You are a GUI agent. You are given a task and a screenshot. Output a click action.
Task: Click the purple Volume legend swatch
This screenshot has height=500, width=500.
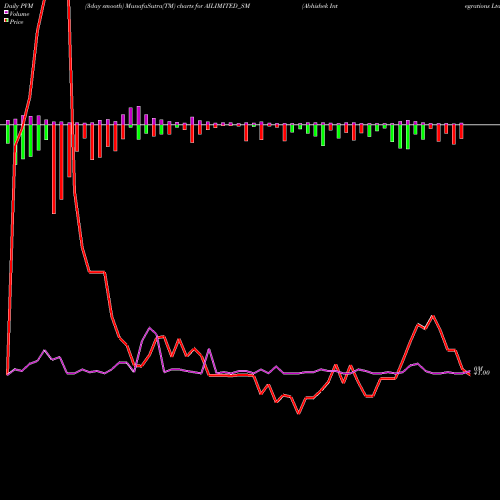coord(6,13)
